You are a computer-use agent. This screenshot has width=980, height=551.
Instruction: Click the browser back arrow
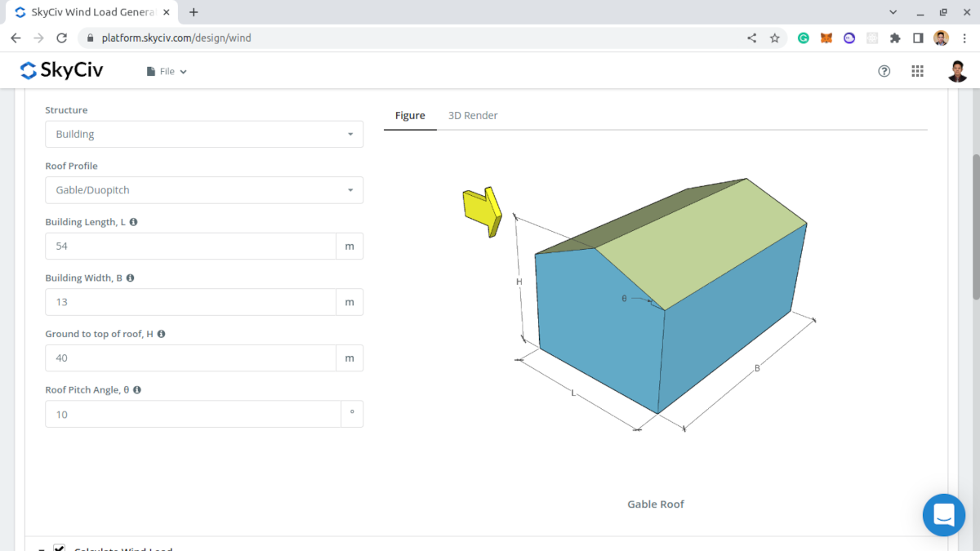[16, 38]
